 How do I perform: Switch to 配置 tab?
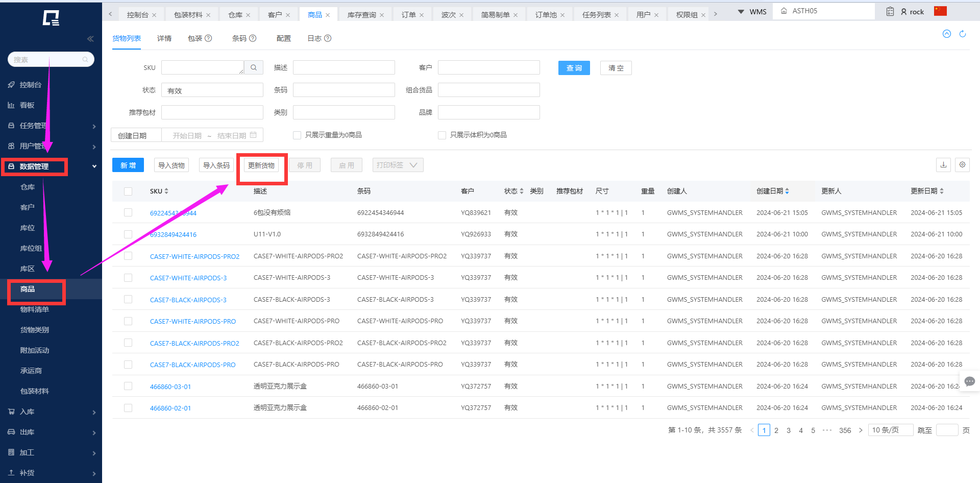pos(284,38)
